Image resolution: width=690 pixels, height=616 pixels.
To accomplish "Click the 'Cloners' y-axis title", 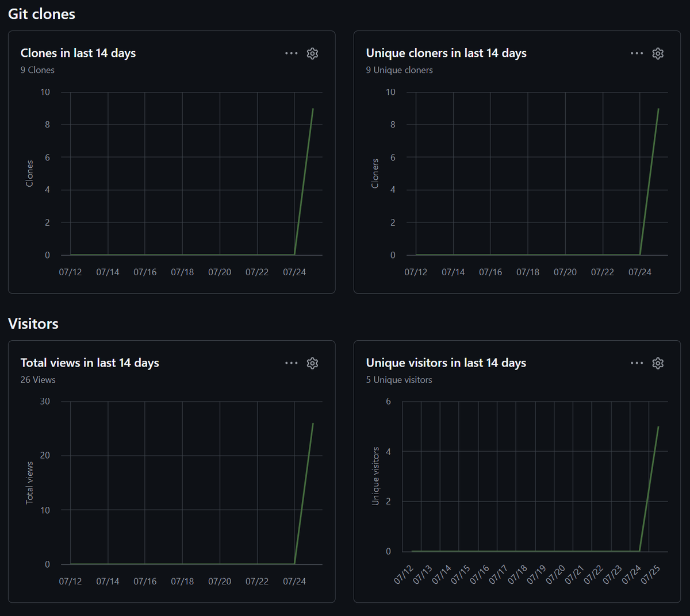I will tap(375, 174).
